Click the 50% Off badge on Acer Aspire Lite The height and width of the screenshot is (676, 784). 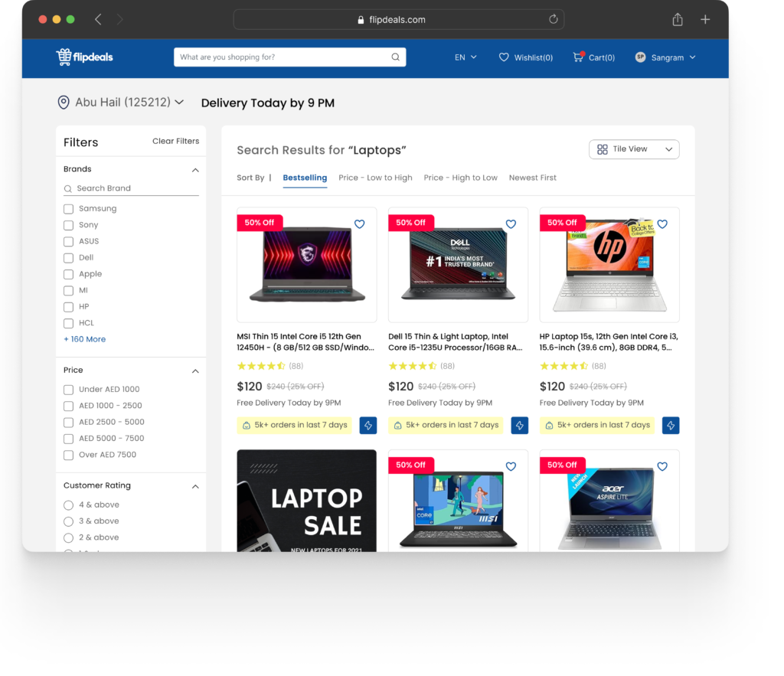[563, 465]
